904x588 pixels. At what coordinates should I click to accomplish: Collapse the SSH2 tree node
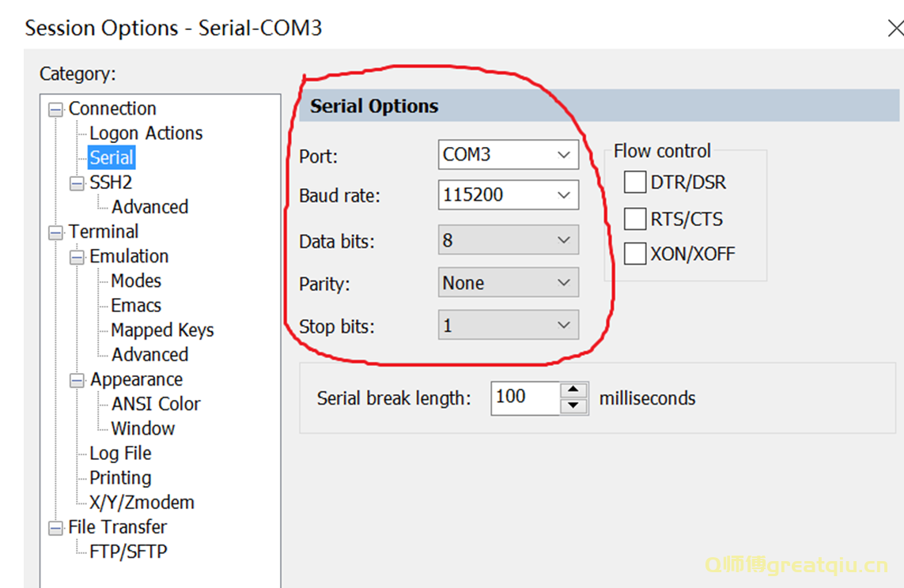pos(77,184)
